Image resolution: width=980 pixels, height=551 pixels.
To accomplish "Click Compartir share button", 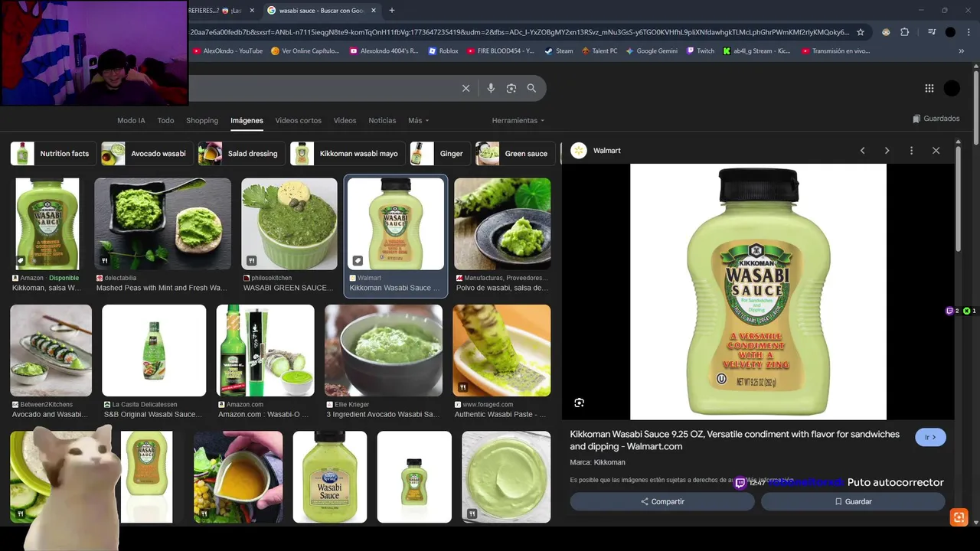I will 662,501.
